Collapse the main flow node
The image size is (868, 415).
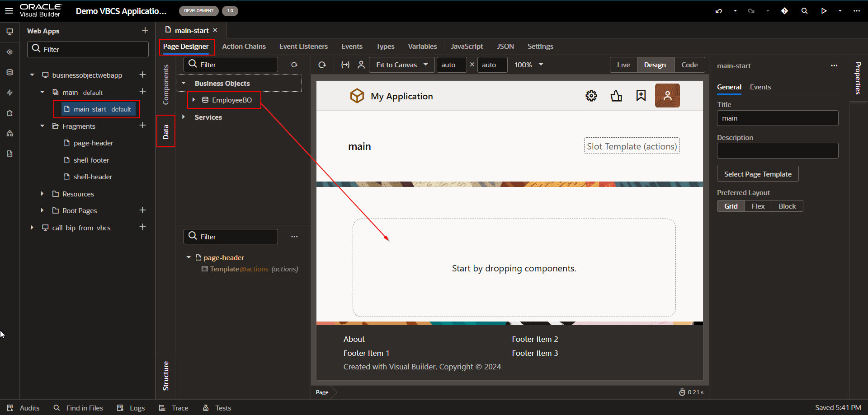[42, 92]
